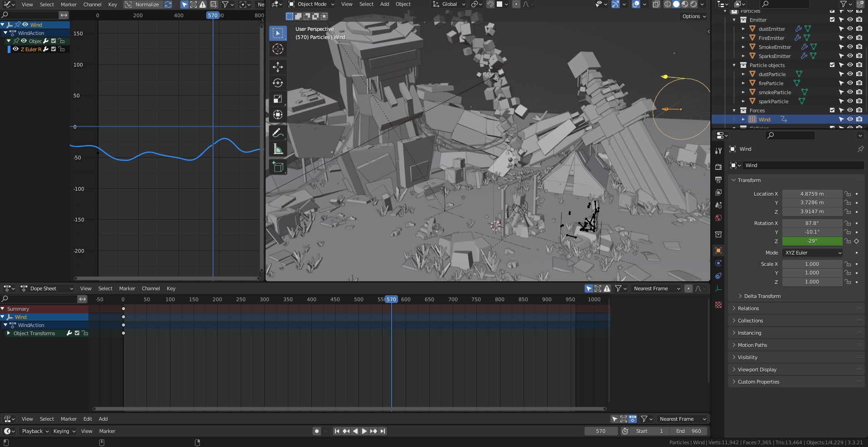Open the Channel menu in graph editor
Viewport: 868px width, 447px height.
point(92,5)
